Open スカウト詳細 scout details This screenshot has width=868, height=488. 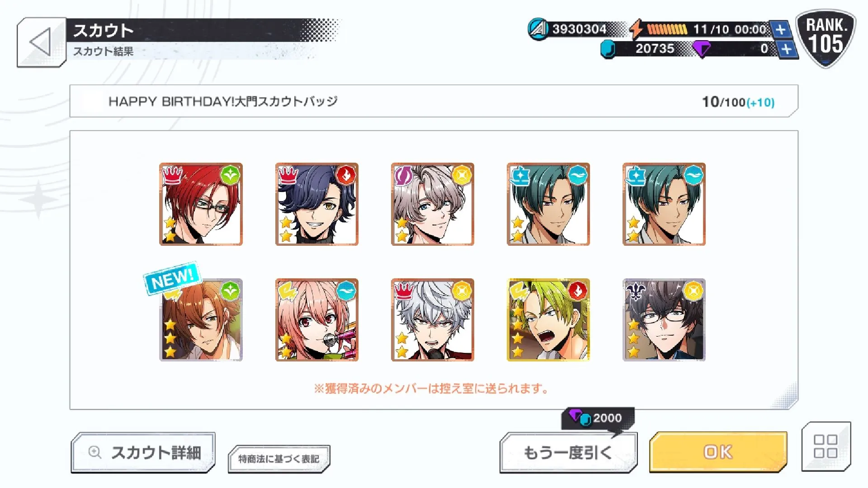143,452
